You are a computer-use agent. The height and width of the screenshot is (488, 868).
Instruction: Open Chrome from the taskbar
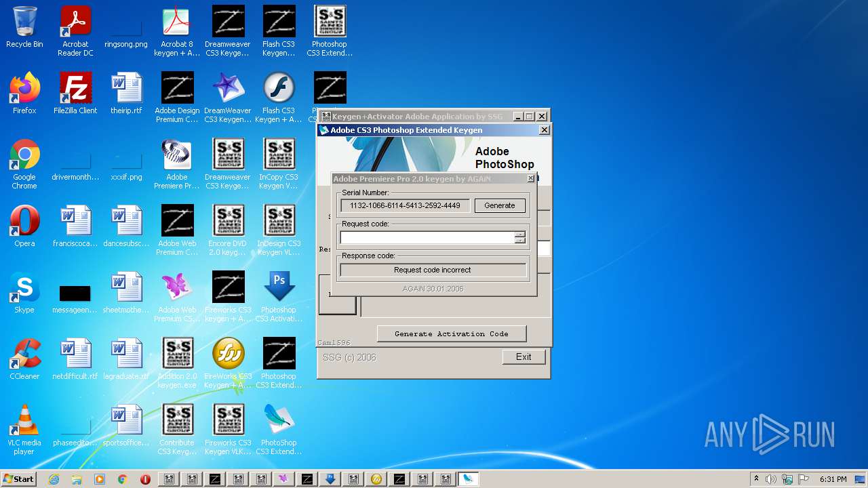[x=123, y=479]
